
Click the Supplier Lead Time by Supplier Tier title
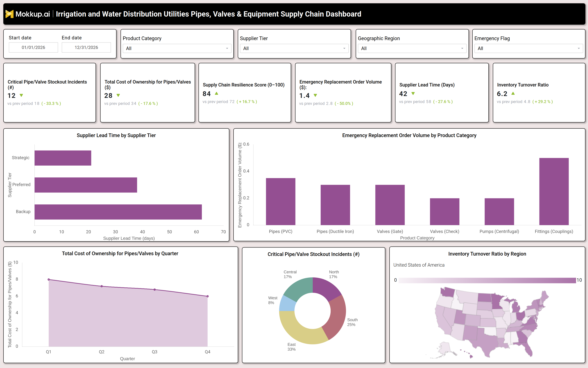click(x=116, y=135)
